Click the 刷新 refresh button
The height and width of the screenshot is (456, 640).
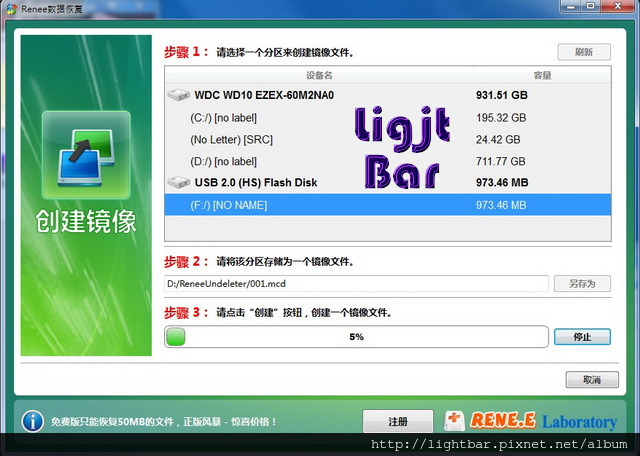[x=584, y=52]
